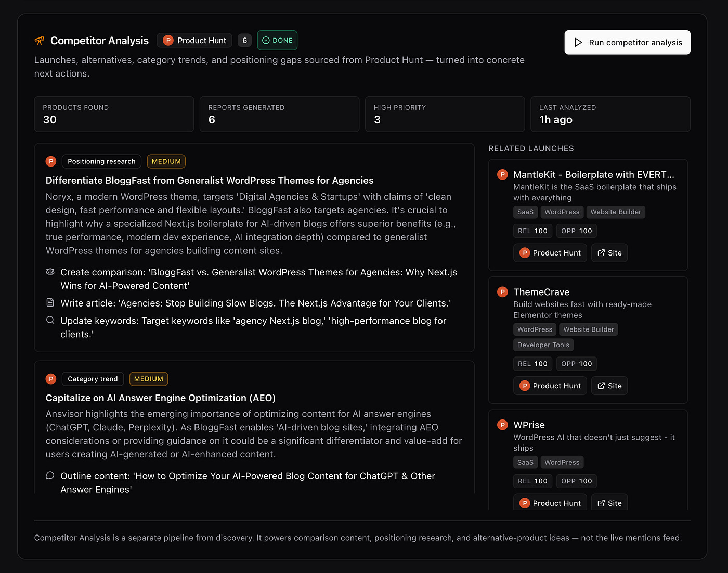Screen dimensions: 728x573
Task: Click Developer Tools tag on ThemeCrave card
Action: click(x=543, y=345)
